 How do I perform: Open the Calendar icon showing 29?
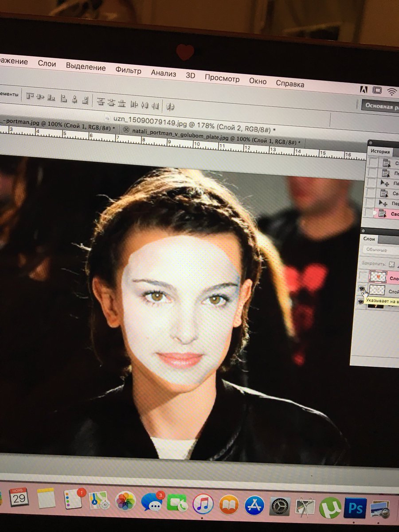click(19, 497)
